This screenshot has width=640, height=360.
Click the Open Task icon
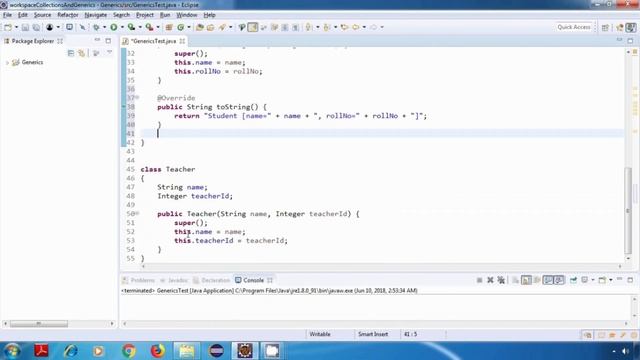click(x=211, y=27)
